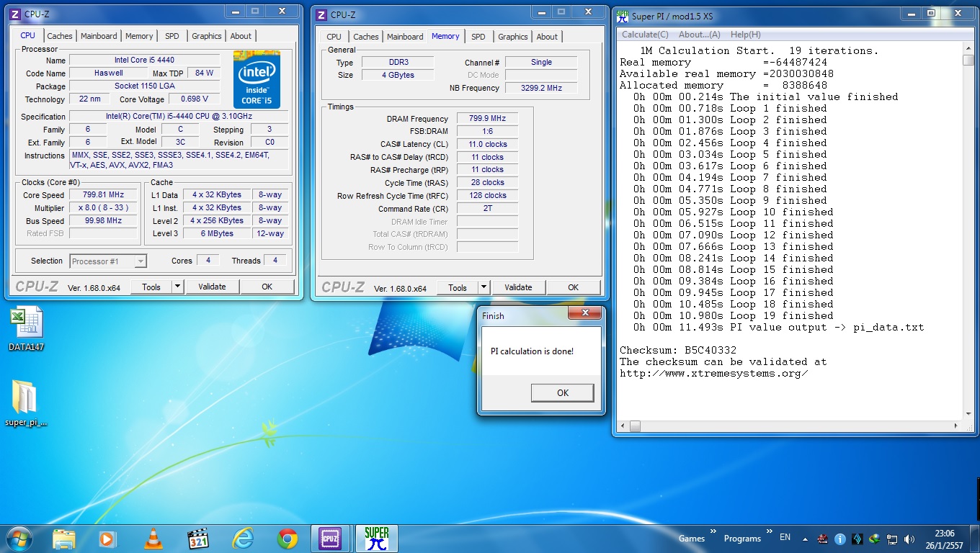The height and width of the screenshot is (553, 980).
Task: Switch to Caches tab in left CPU-Z
Action: click(x=60, y=36)
